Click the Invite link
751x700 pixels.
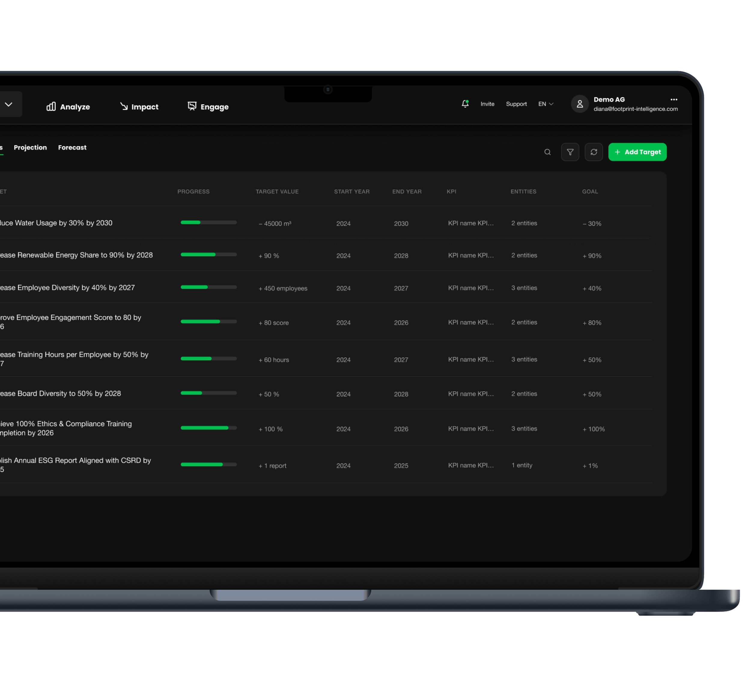coord(487,104)
